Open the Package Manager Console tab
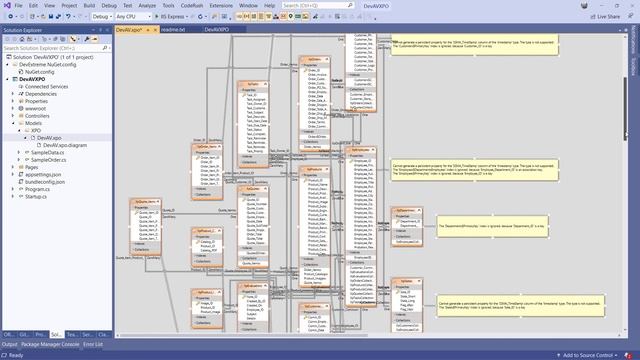Viewport: 640px width, 360px height. coord(50,344)
